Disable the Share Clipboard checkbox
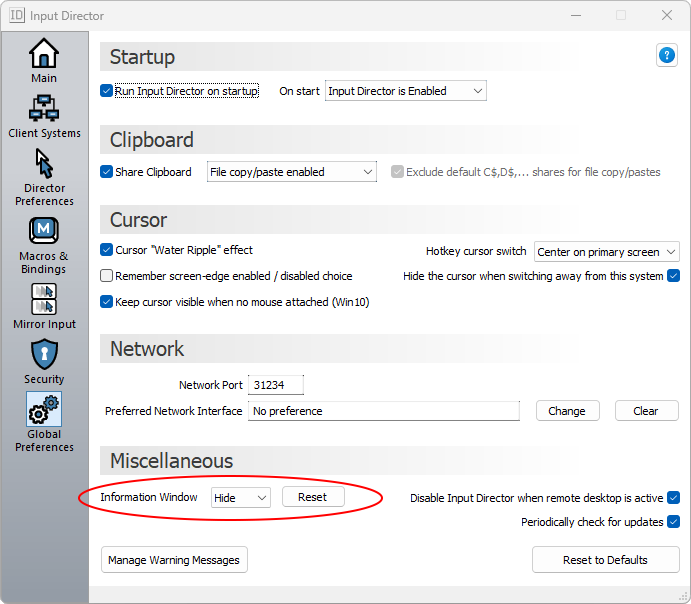The height and width of the screenshot is (604, 691). 107,172
